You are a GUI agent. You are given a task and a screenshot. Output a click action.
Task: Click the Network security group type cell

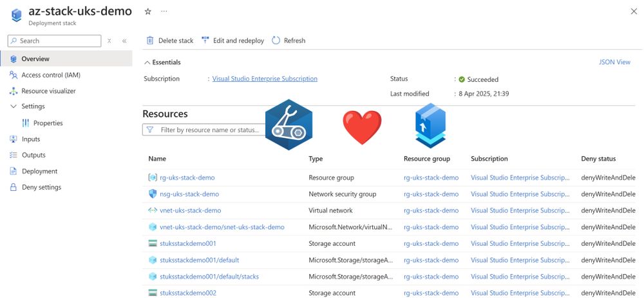(x=342, y=194)
